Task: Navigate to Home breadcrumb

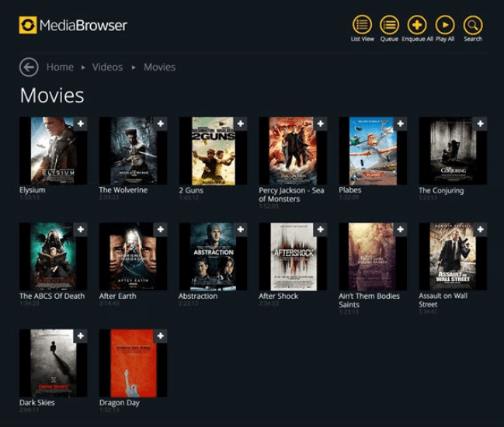Action: click(x=60, y=67)
